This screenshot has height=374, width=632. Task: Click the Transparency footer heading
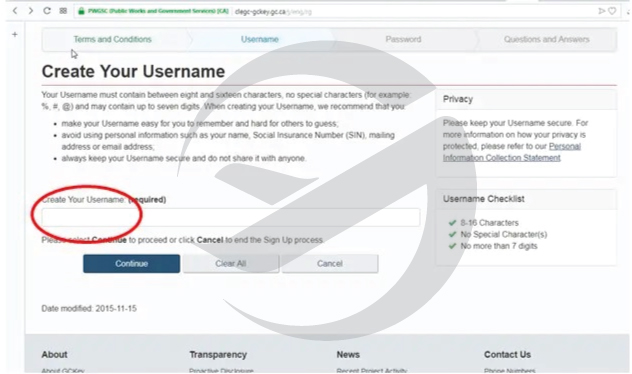point(218,355)
